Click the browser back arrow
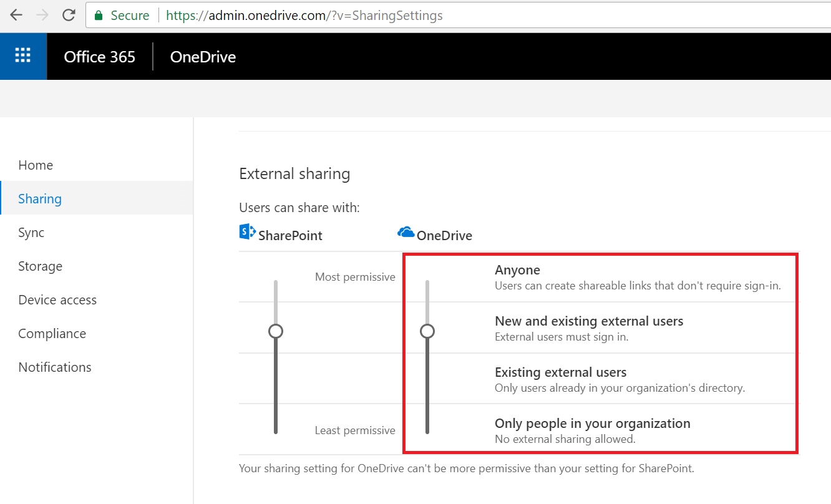The image size is (831, 504). point(16,16)
